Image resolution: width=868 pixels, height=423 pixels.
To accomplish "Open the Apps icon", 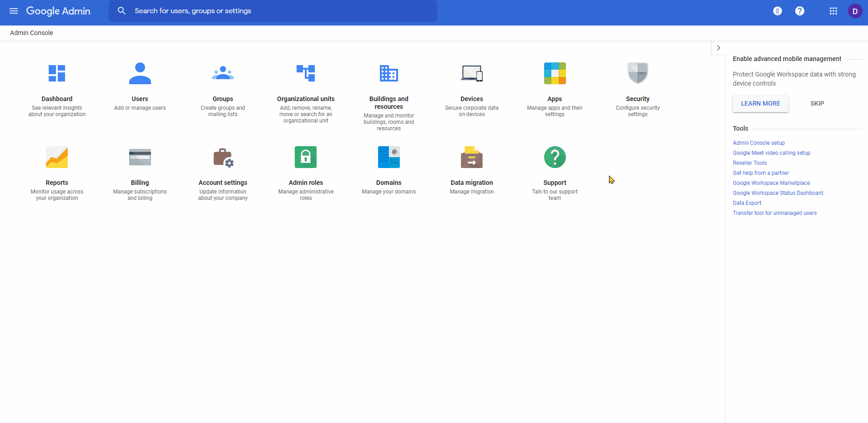I will pyautogui.click(x=555, y=73).
